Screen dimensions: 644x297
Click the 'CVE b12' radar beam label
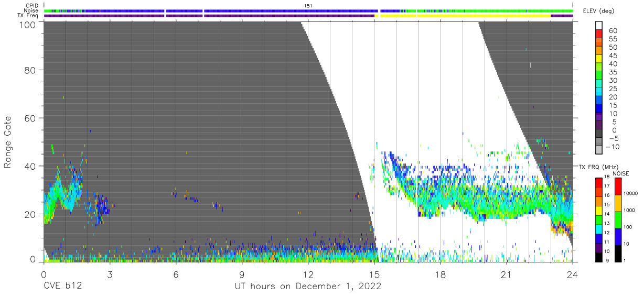pyautogui.click(x=62, y=286)
